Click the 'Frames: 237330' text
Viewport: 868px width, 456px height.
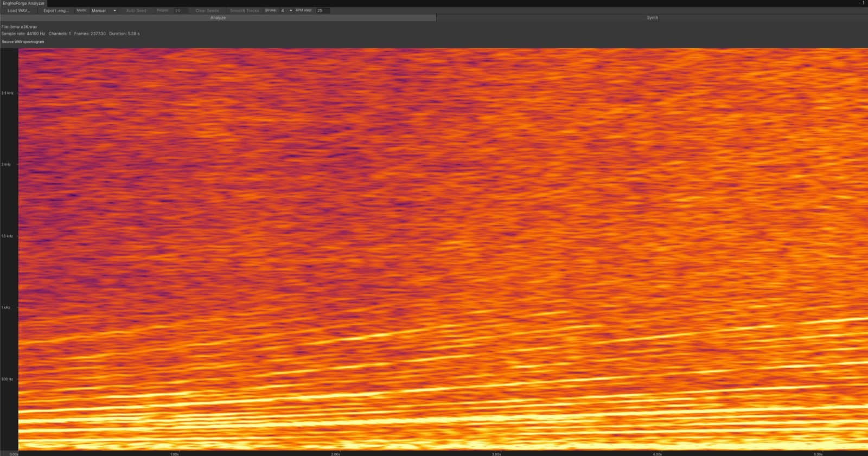(90, 34)
